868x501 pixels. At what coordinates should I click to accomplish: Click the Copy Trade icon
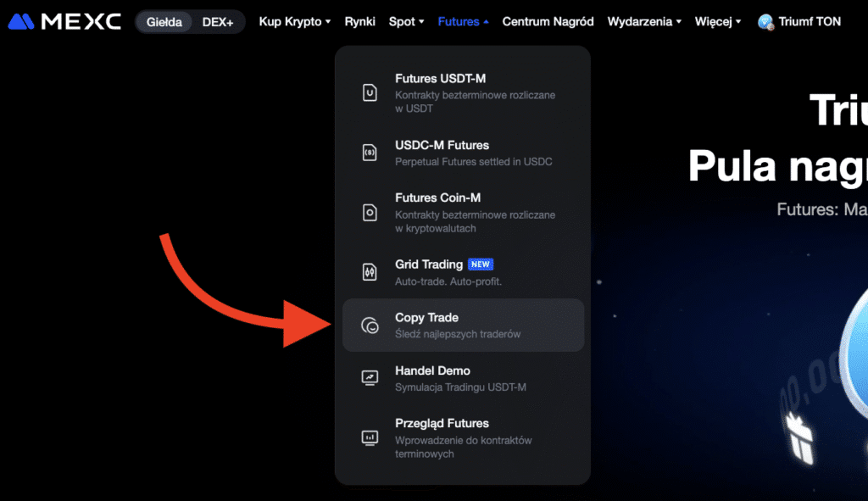coord(370,326)
